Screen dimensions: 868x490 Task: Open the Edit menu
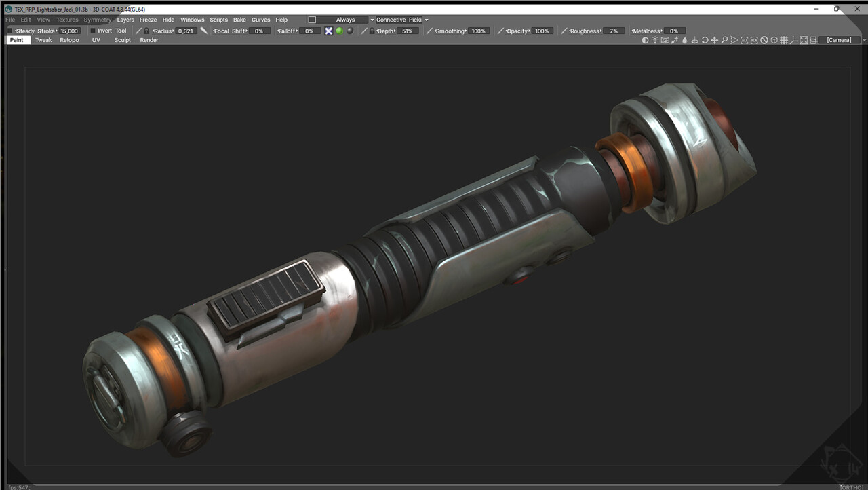(26, 20)
